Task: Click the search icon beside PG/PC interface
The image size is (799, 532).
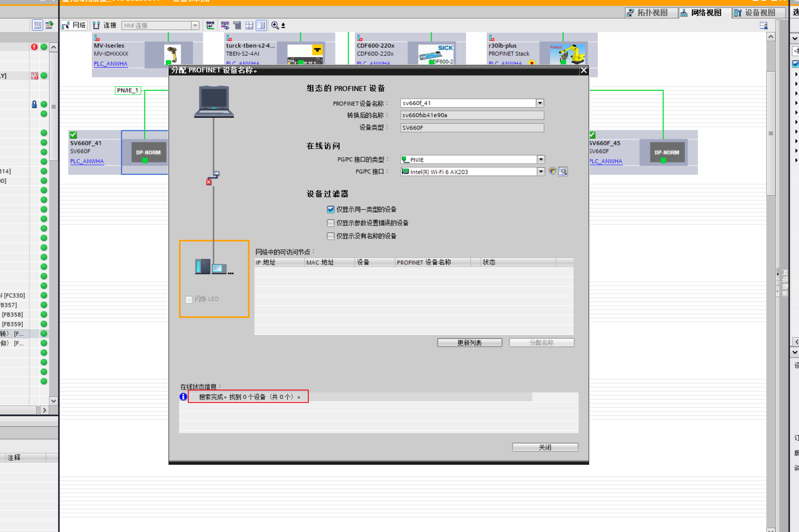Action: [x=563, y=172]
